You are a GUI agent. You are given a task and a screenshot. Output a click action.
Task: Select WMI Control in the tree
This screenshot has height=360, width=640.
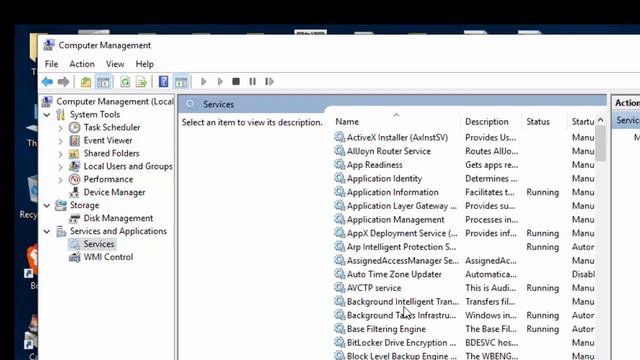(x=108, y=257)
